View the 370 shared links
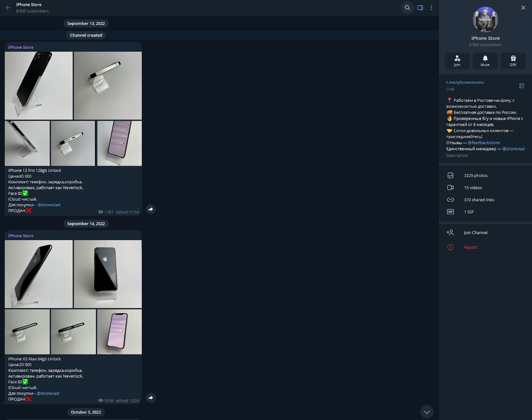532x420 pixels. coord(479,200)
